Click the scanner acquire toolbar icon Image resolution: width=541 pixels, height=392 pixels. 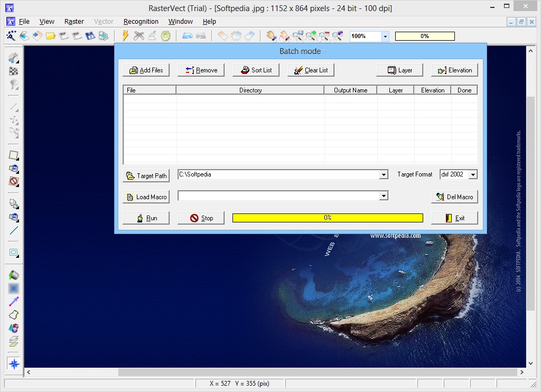click(x=24, y=35)
